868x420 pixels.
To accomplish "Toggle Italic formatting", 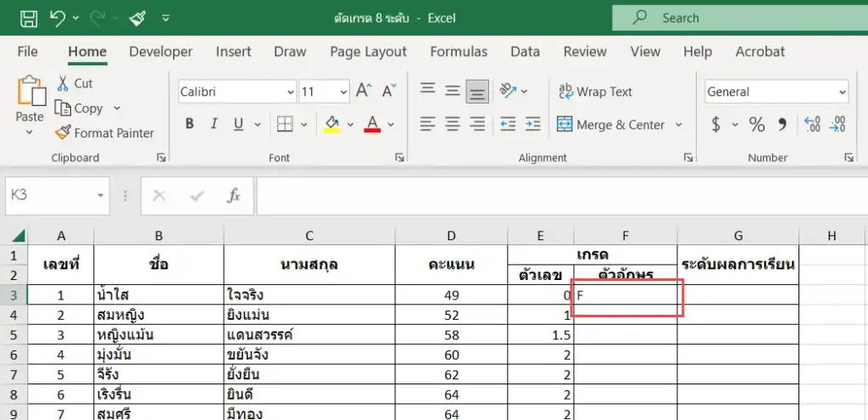I will 214,124.
